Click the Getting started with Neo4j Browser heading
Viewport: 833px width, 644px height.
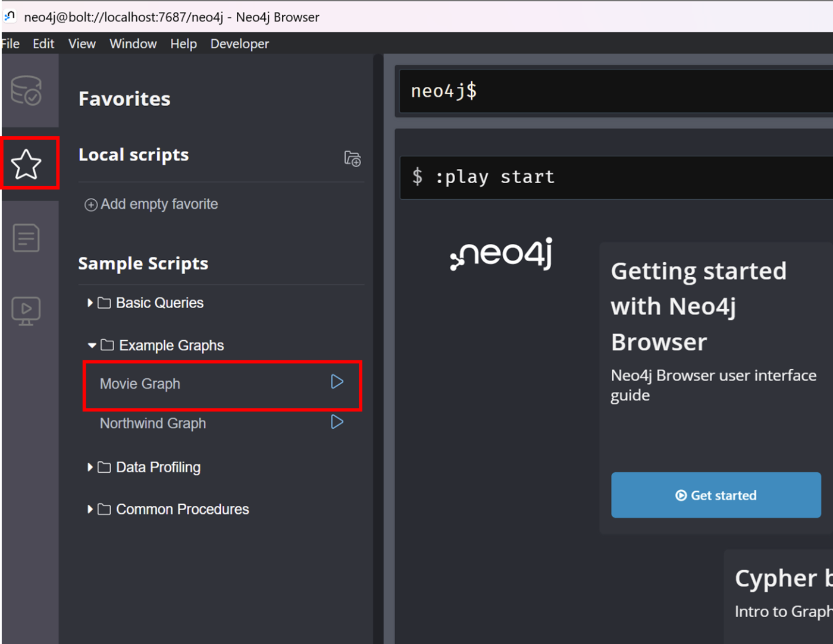pos(699,307)
